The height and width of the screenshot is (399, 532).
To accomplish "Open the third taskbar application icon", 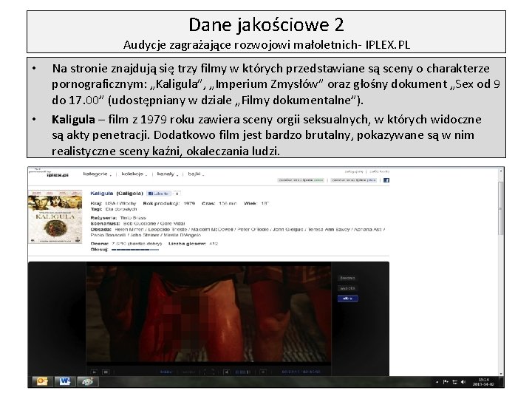I will tap(87, 381).
